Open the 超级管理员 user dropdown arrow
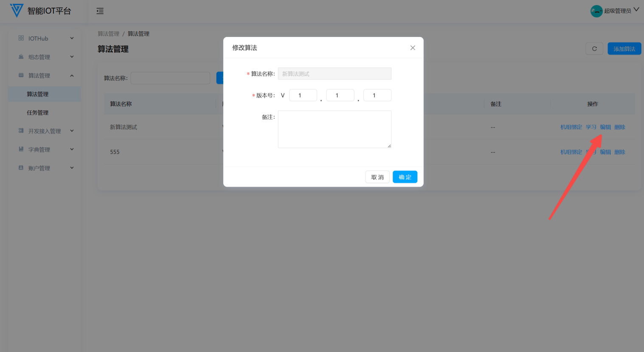The height and width of the screenshot is (352, 644). [636, 10]
